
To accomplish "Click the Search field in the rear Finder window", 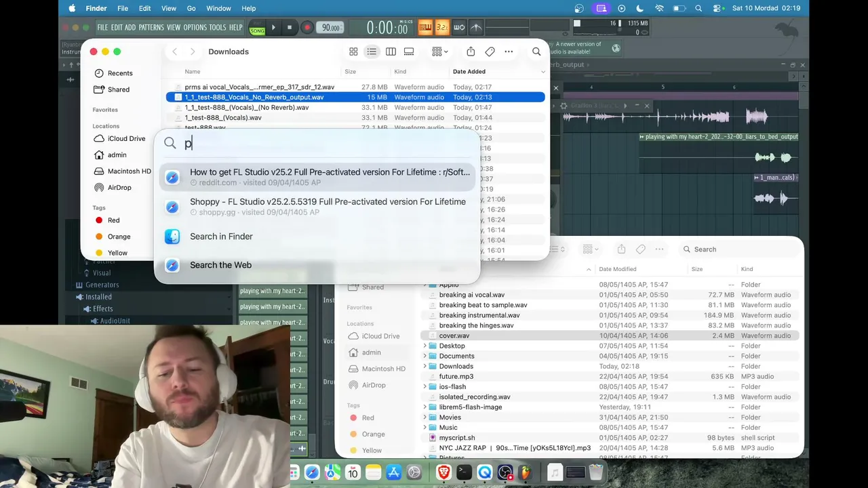I will 739,249.
